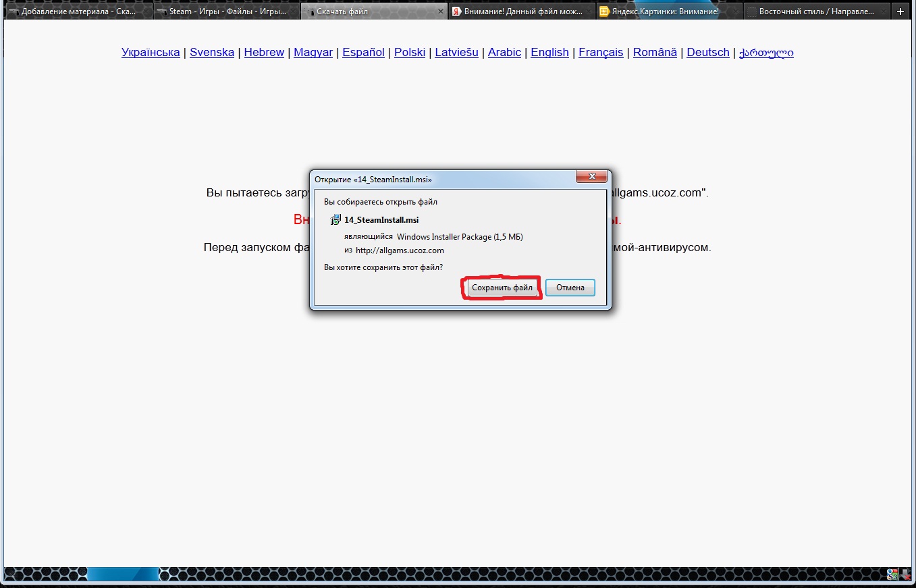
Task: Open the Внимание! Данный файл tab
Action: pyautogui.click(x=522, y=11)
